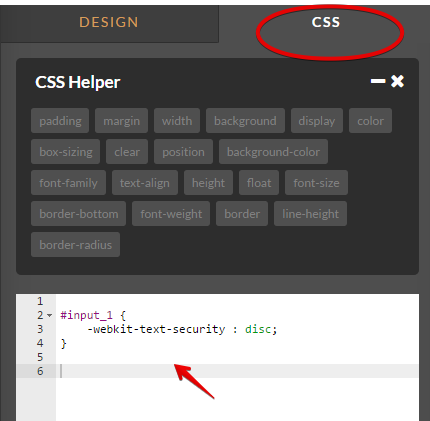The width and height of the screenshot is (430, 421).
Task: Click the -webkit-text-security property text
Action: point(156,329)
